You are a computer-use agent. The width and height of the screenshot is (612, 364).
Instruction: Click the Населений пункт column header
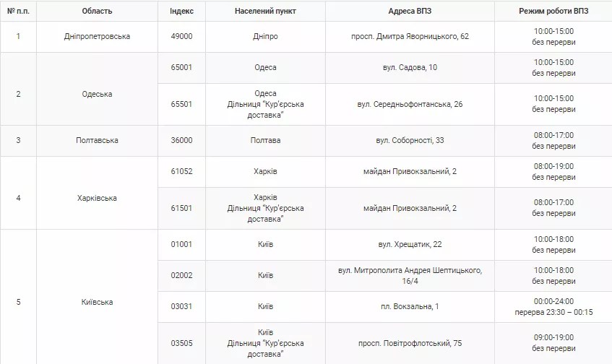(x=265, y=11)
